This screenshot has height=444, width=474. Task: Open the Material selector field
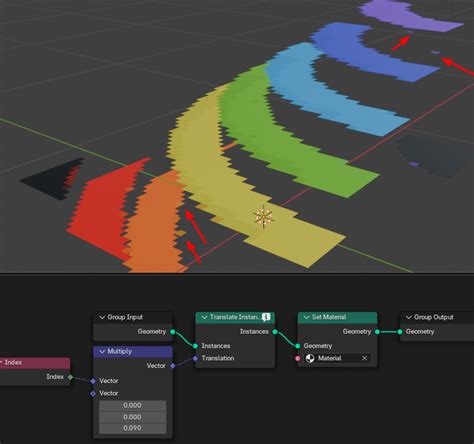[337, 358]
